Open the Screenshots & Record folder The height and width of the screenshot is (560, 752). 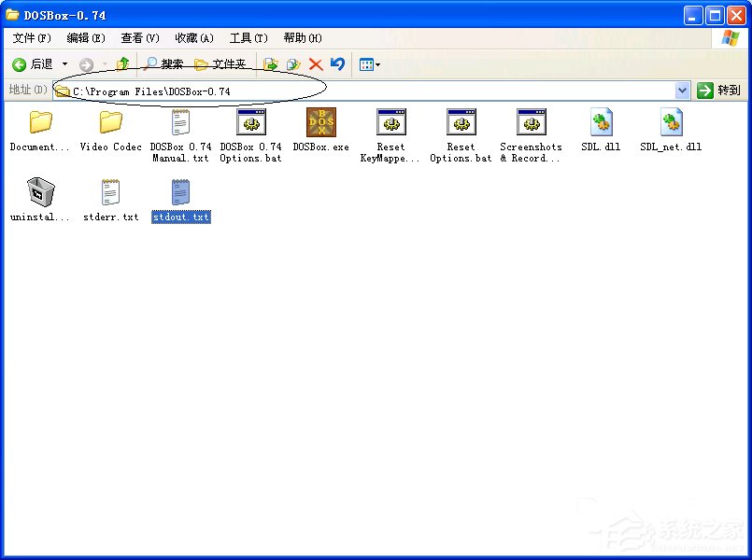pyautogui.click(x=531, y=122)
